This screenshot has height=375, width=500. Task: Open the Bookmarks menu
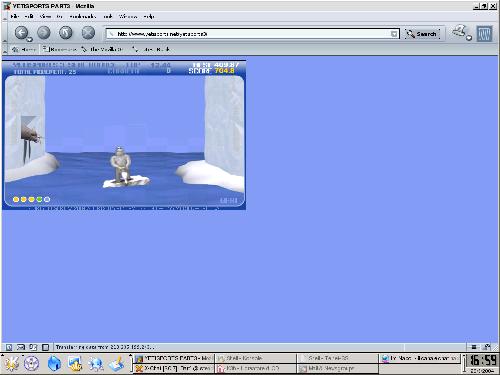tap(83, 16)
